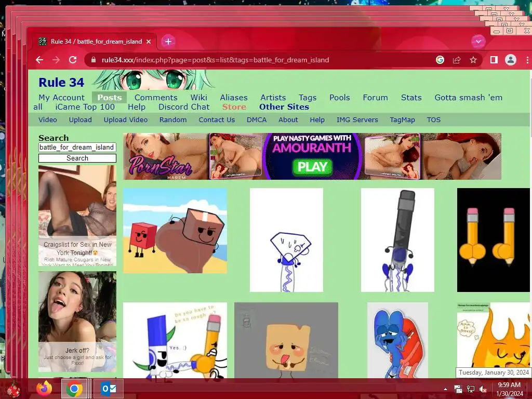The width and height of the screenshot is (532, 399).
Task: Click the address bar URL
Action: tap(215, 60)
